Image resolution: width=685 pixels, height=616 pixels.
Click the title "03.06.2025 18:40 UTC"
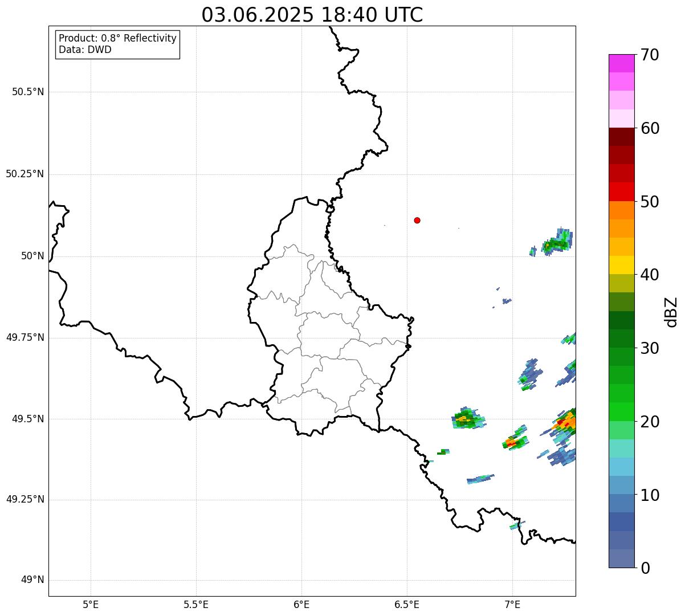pyautogui.click(x=312, y=15)
